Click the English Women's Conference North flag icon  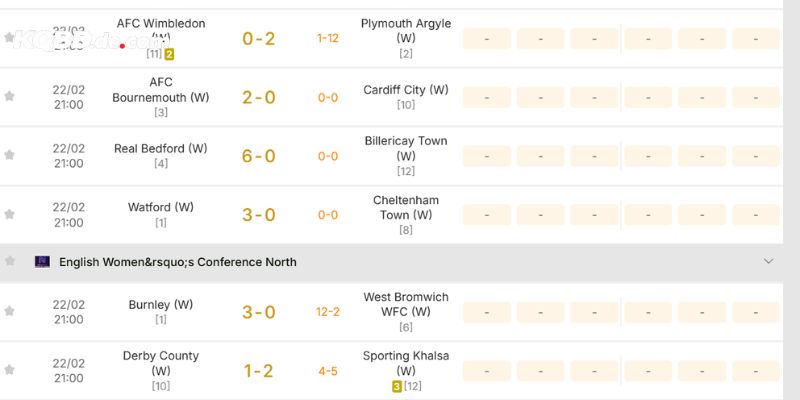(x=42, y=261)
